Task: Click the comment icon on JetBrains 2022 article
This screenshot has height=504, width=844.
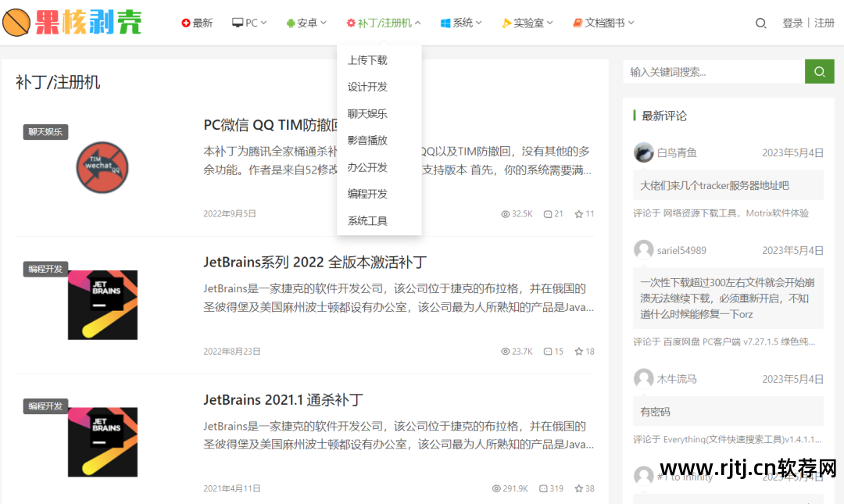Action: click(x=547, y=351)
